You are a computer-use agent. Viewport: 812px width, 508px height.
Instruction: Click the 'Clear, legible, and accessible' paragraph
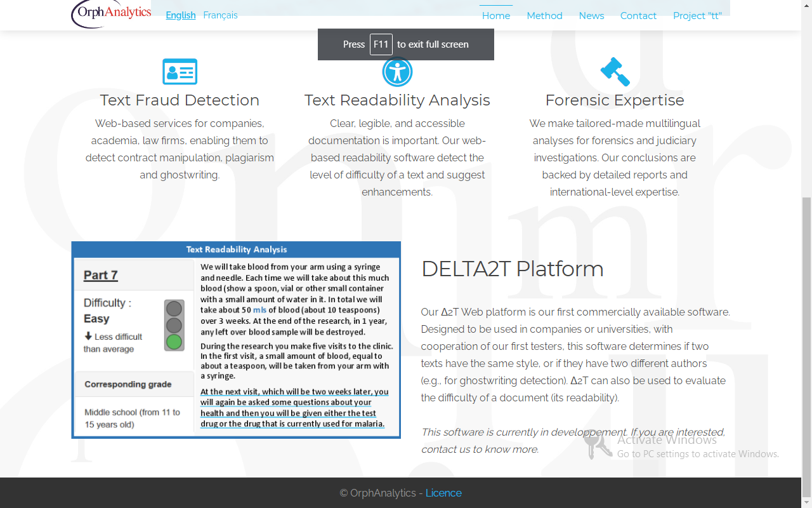[x=397, y=157]
